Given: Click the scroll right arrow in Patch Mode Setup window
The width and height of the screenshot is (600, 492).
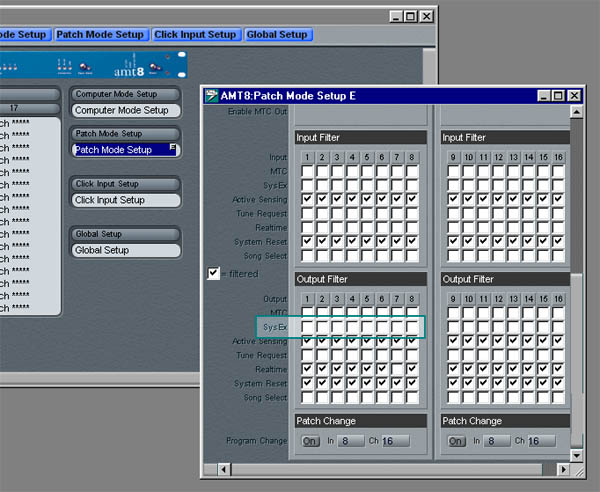Looking at the screenshot, I should (563, 469).
